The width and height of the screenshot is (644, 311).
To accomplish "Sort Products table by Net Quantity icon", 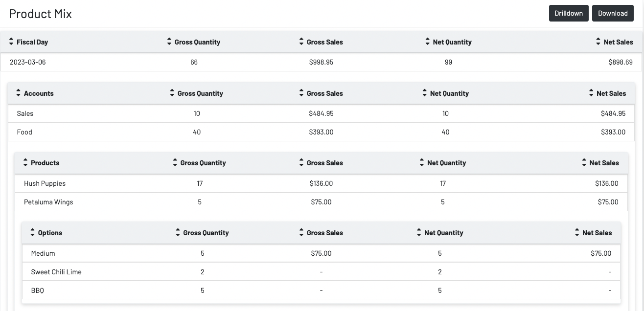I will pyautogui.click(x=422, y=163).
